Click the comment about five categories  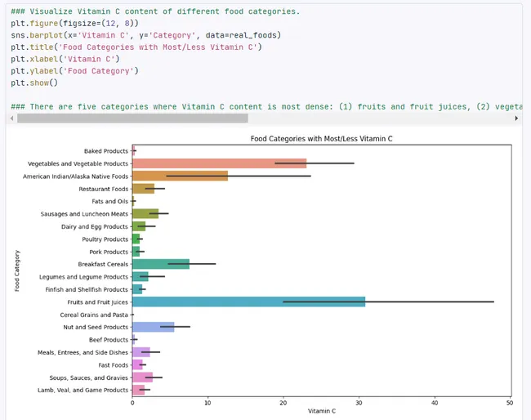266,107
